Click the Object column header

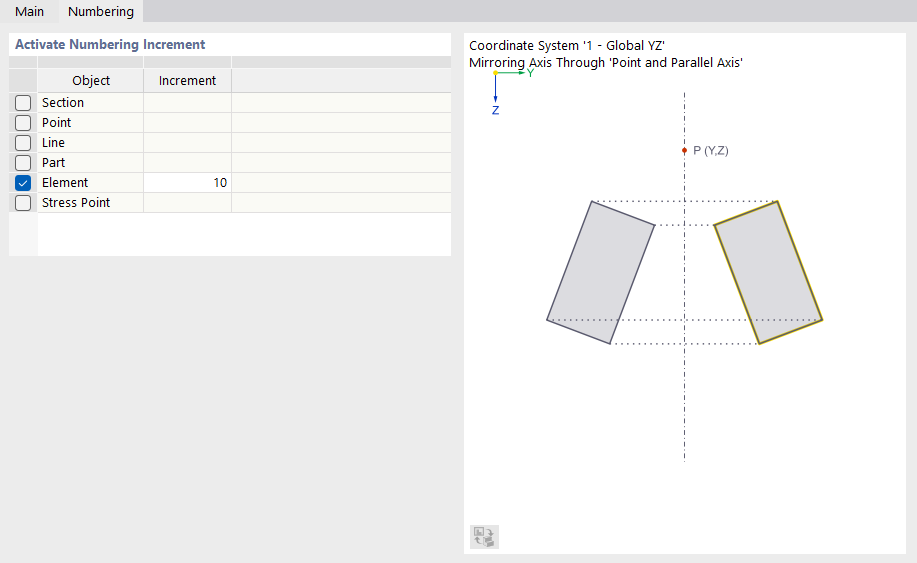coord(91,81)
